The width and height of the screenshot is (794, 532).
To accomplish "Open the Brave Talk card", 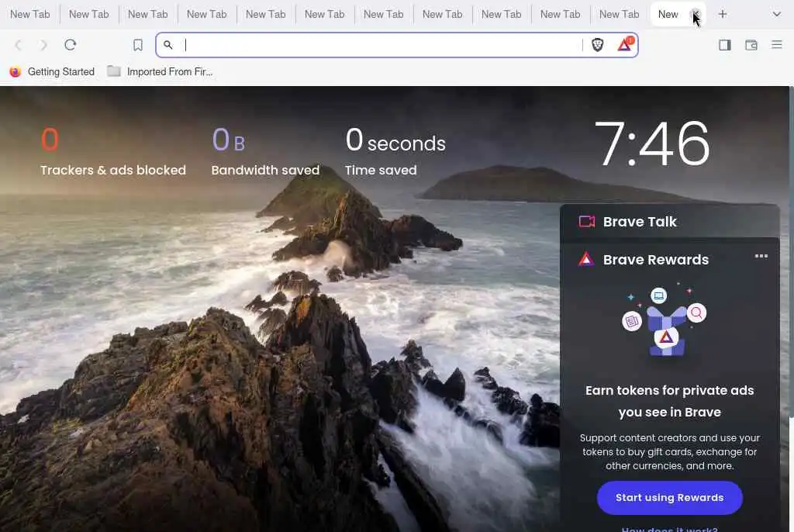I will click(669, 222).
